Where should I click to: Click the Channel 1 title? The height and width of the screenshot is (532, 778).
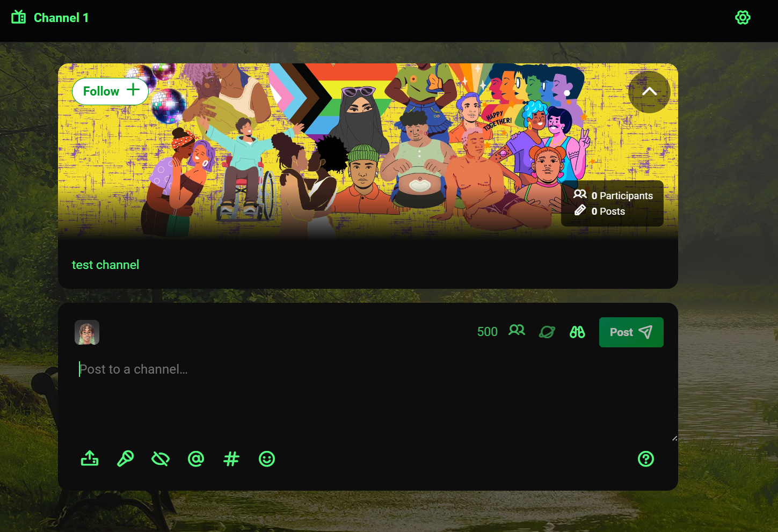pyautogui.click(x=61, y=18)
